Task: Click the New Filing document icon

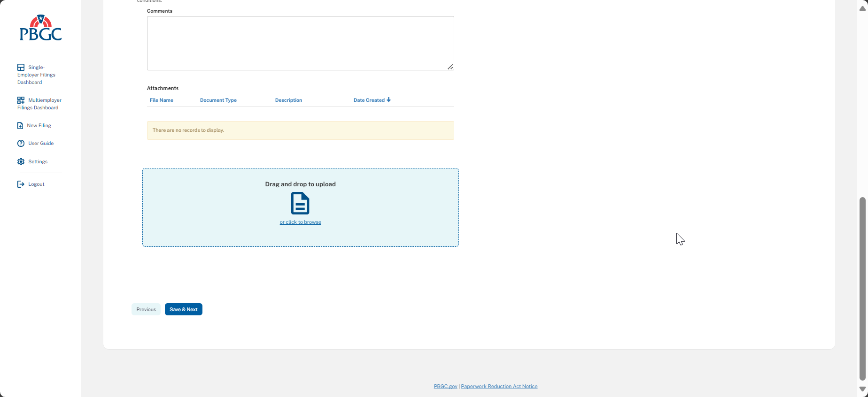Action: coord(20,125)
